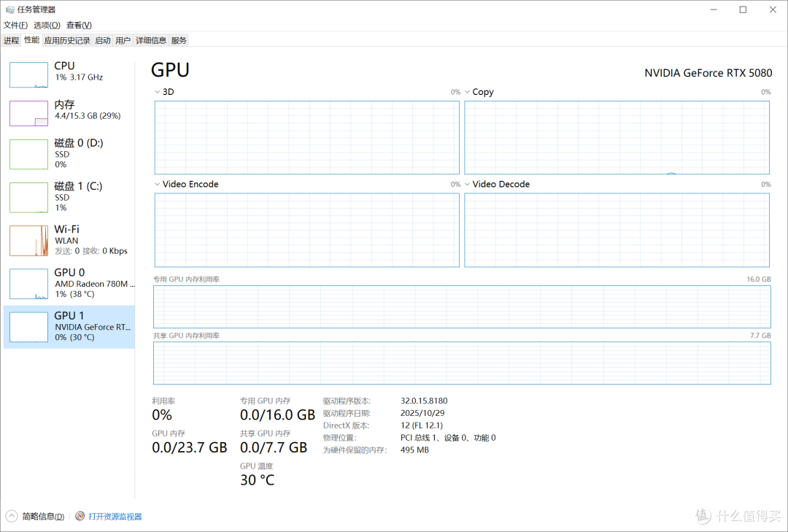Click the Video Encode usage graph

[x=307, y=231]
